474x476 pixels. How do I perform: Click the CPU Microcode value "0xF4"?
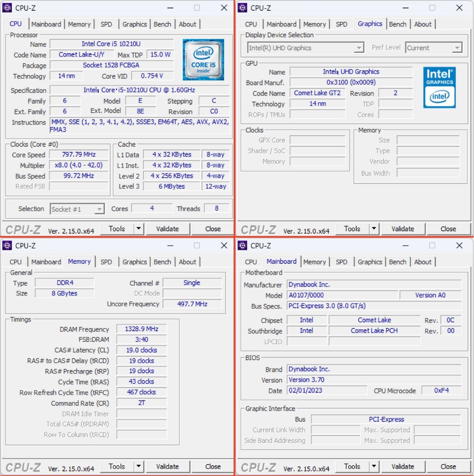pos(441,391)
